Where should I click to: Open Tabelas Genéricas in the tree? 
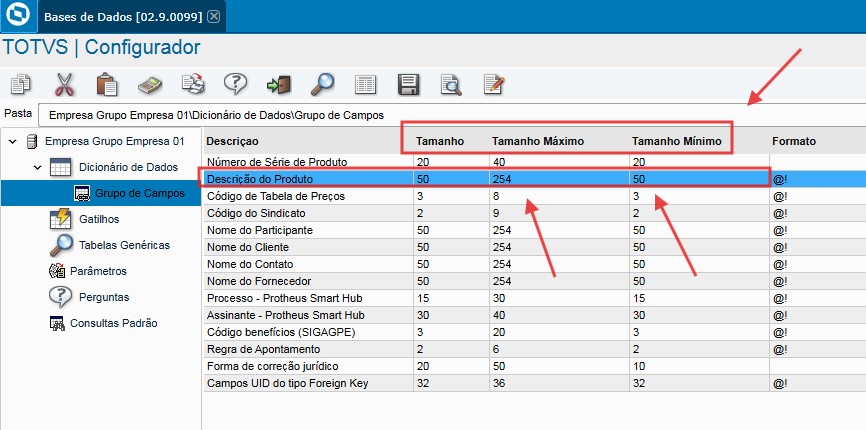click(x=124, y=245)
